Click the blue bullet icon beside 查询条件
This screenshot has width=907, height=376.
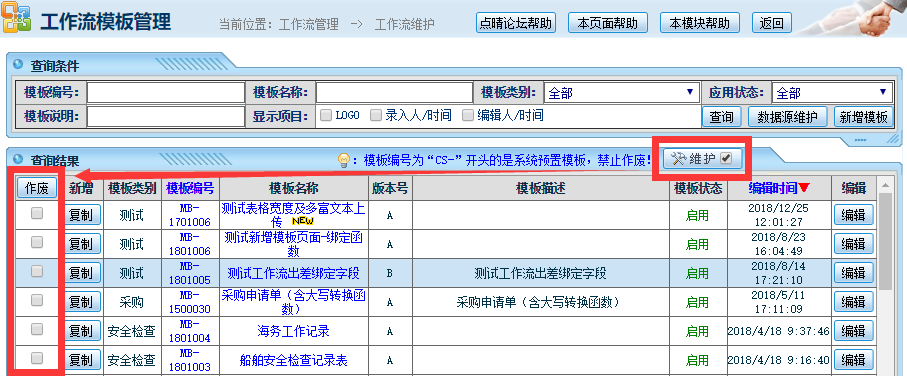pyautogui.click(x=18, y=65)
